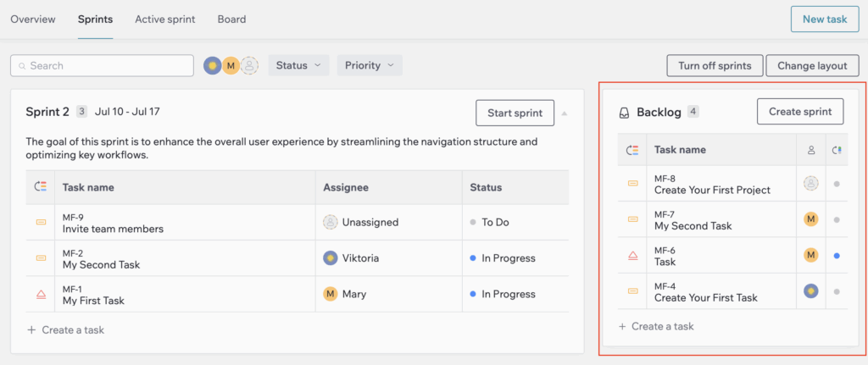This screenshot has width=868, height=365.
Task: Filter by Mary's M avatar
Action: (231, 65)
